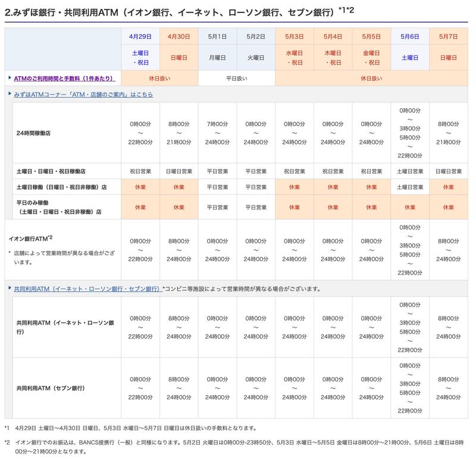Click 平日営業 in 平日のみ稼働 row for 5月1日
This screenshot has height=457, width=476.
(217, 207)
